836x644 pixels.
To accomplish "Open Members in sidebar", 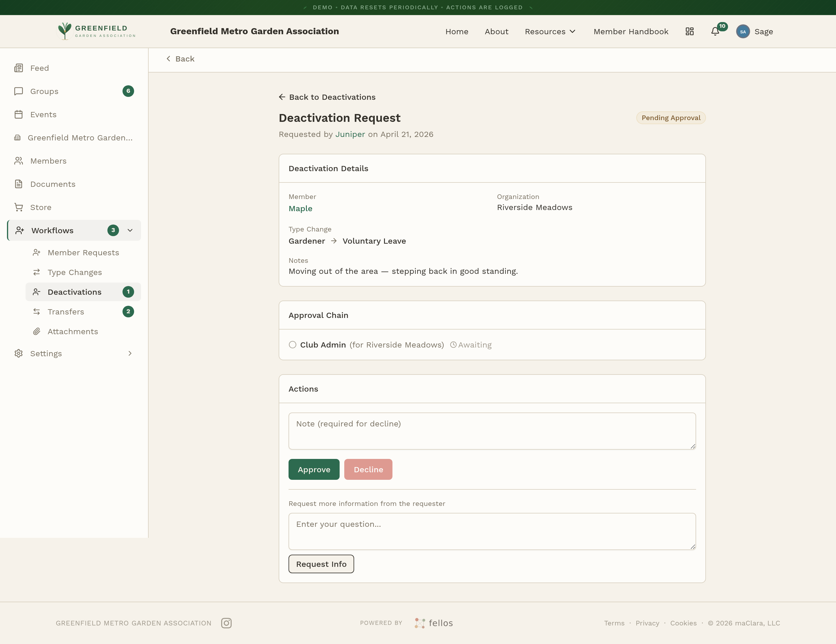I will 74,161.
